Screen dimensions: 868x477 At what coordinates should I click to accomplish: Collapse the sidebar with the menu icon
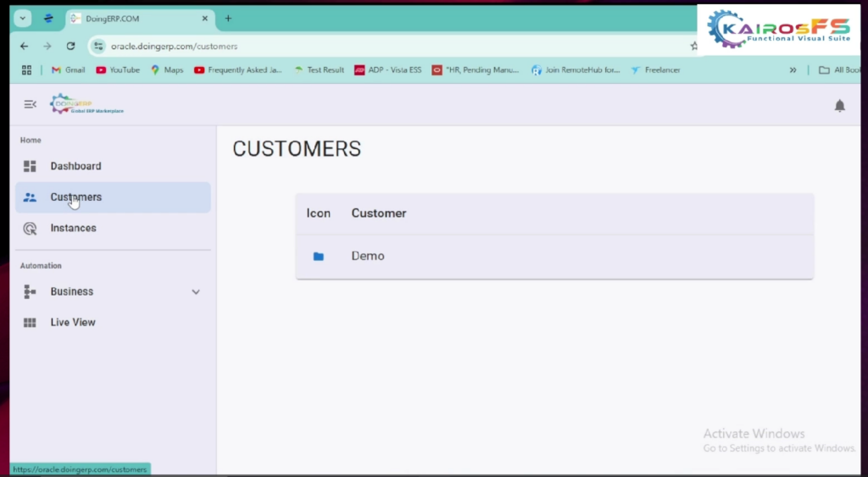pyautogui.click(x=30, y=104)
